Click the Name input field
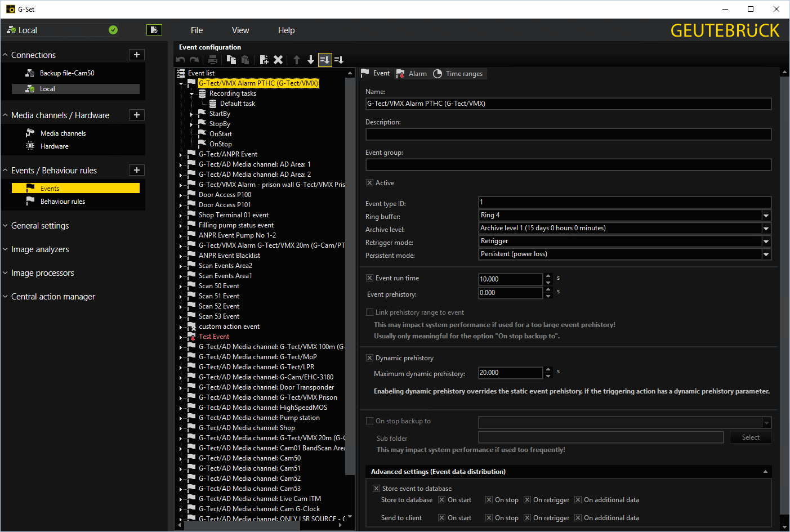 click(568, 104)
